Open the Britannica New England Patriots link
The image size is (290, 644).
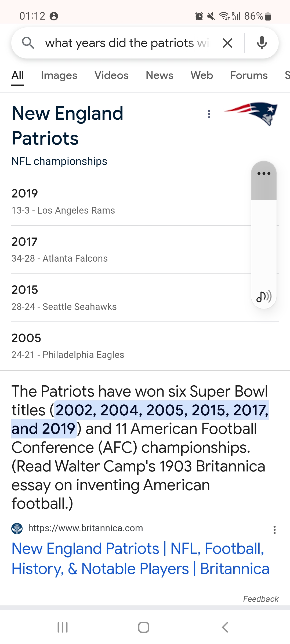pyautogui.click(x=140, y=559)
